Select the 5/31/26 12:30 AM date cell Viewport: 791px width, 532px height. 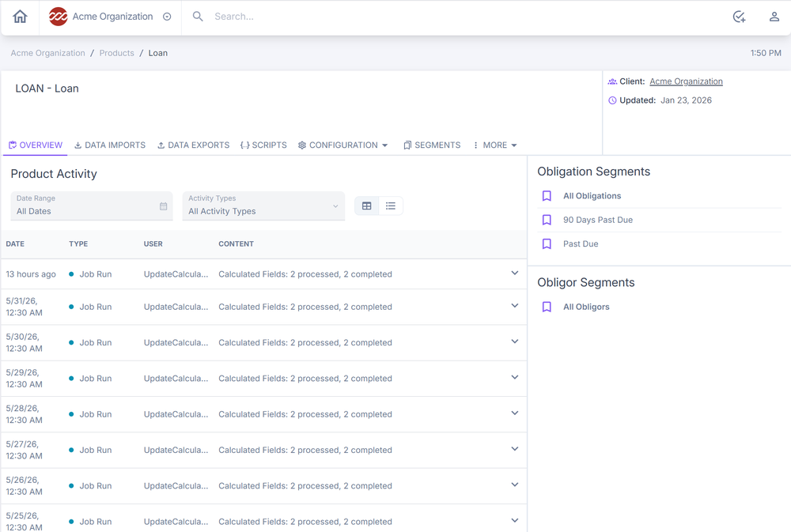click(x=25, y=307)
